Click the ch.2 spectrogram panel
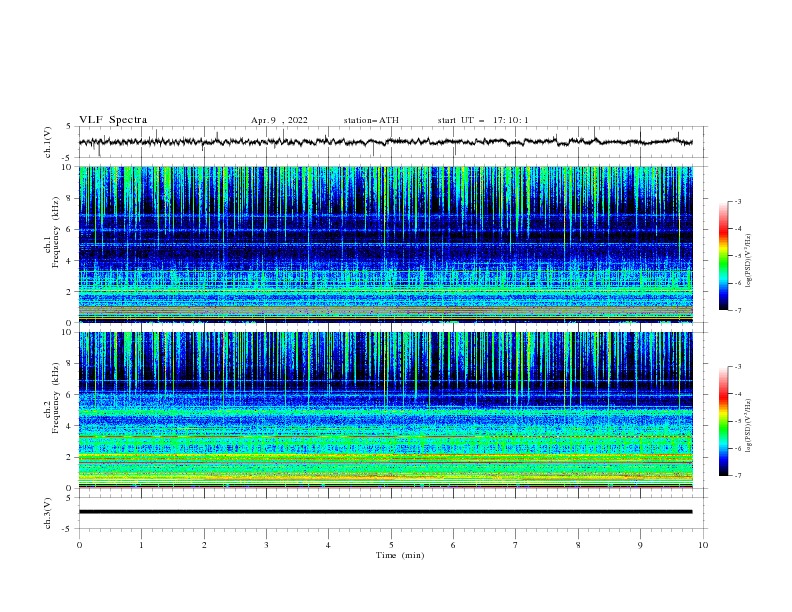The height and width of the screenshot is (612, 792). [386, 410]
